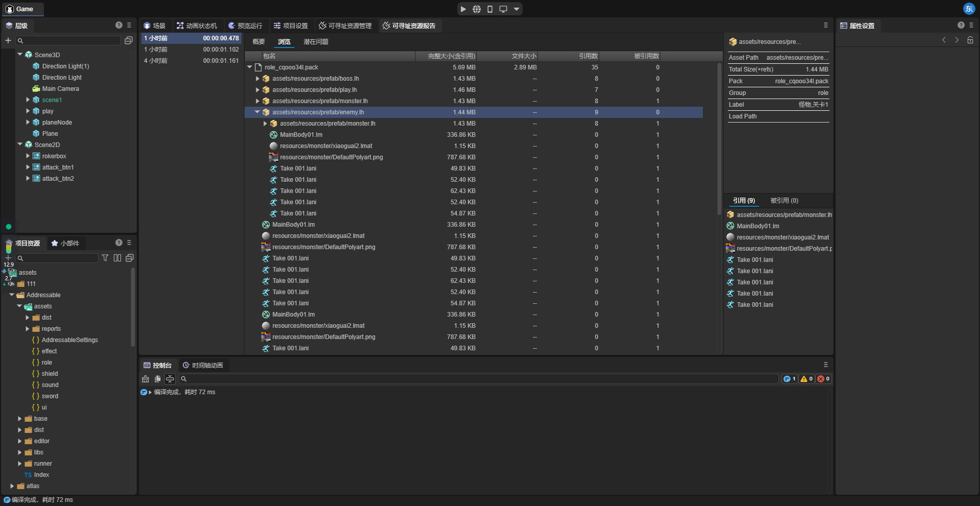Clear the console with the broom icon
Screen dimensions: 980x506
(x=145, y=379)
